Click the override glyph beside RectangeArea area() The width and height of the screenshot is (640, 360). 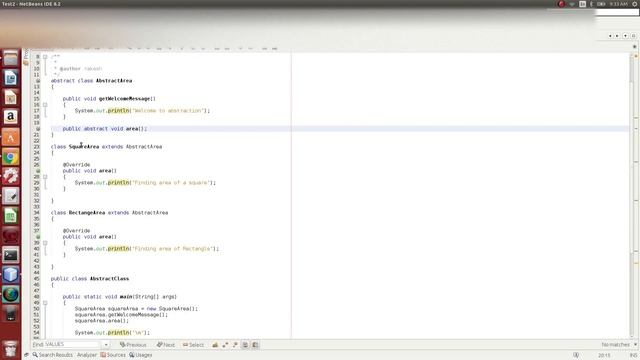point(38,237)
